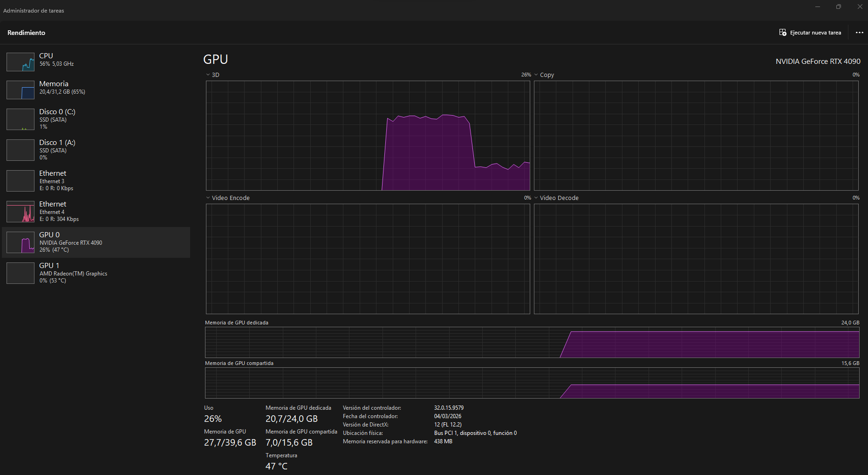868x475 pixels.
Task: Click the 7,0/15,6 GB shared memory value
Action: click(x=289, y=442)
